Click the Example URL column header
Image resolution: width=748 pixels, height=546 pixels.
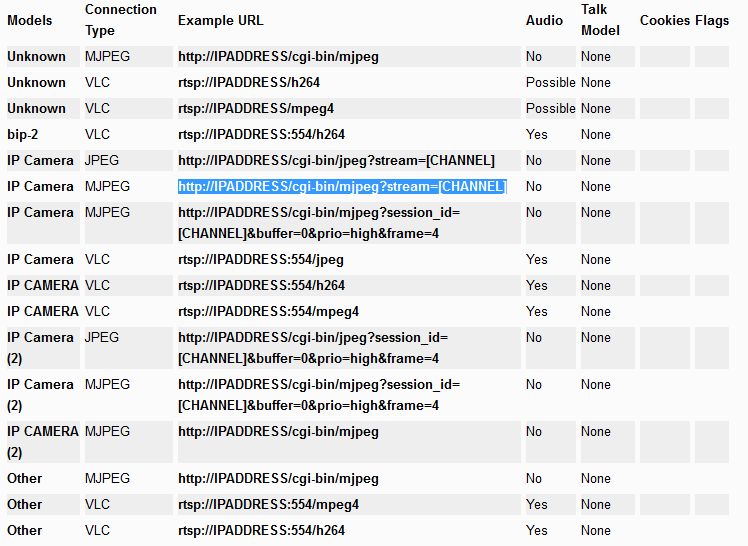point(220,21)
